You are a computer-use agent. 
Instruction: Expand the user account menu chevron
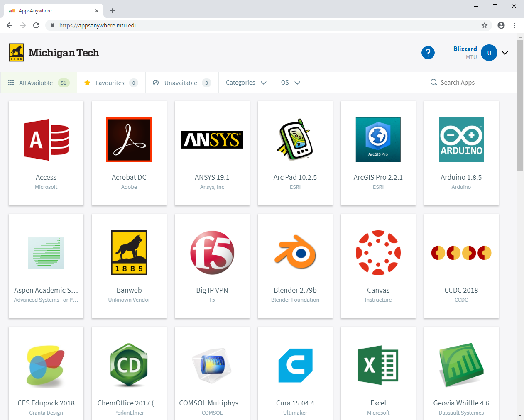click(x=505, y=53)
